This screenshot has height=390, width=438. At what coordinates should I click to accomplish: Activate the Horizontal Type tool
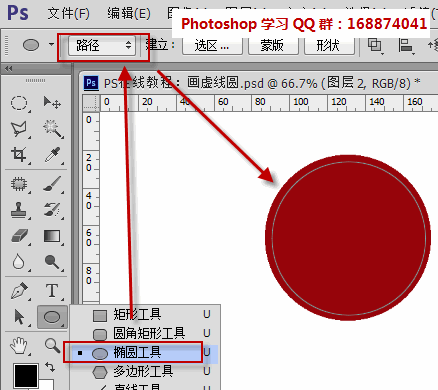tap(52, 291)
